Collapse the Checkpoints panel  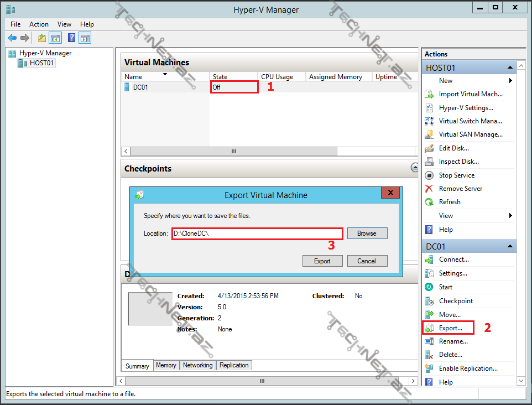[415, 168]
